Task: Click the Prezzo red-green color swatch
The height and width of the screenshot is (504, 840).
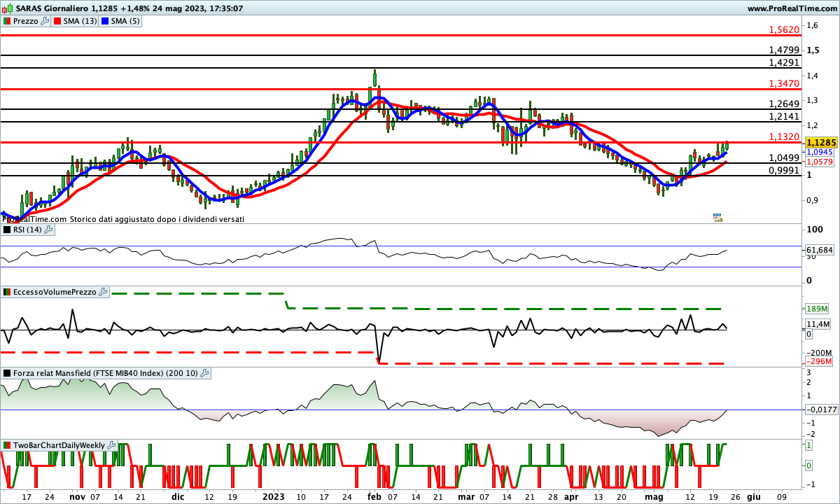Action: [x=6, y=21]
